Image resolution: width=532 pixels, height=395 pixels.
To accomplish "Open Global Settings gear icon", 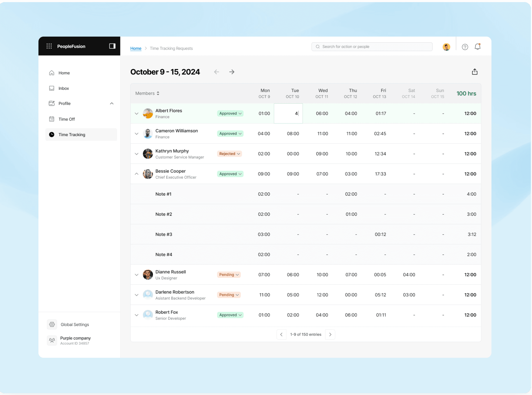I will tap(52, 325).
